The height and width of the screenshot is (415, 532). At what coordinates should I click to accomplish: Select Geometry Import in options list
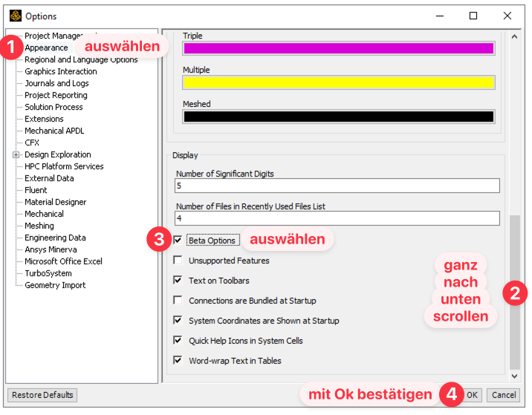point(55,285)
